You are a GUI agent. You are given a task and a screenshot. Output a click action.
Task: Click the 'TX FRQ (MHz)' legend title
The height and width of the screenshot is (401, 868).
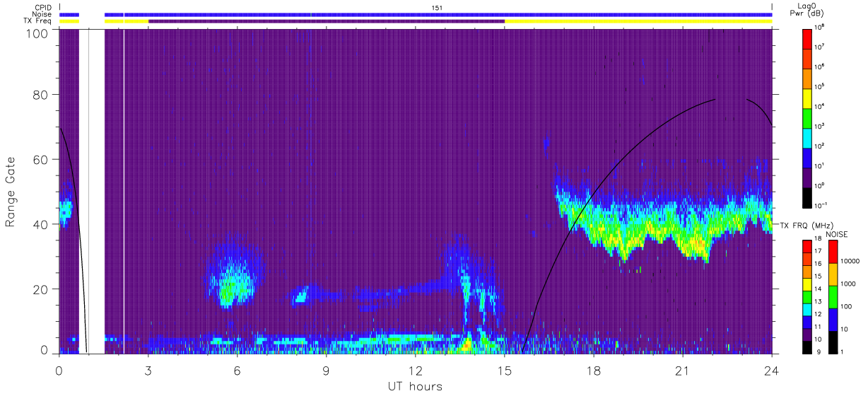806,225
